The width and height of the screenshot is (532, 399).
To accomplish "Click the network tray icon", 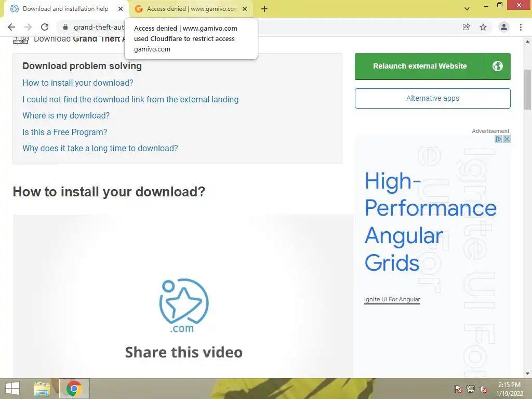I will coord(471,389).
